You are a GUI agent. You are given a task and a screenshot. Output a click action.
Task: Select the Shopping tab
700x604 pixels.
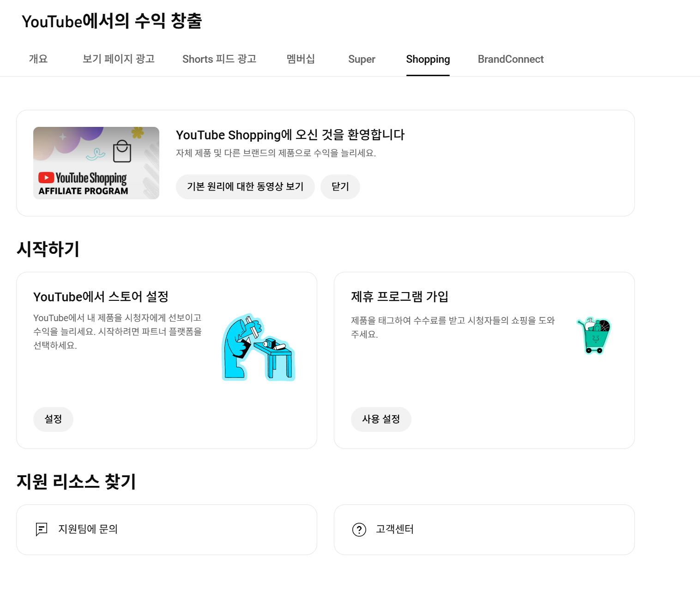(428, 59)
